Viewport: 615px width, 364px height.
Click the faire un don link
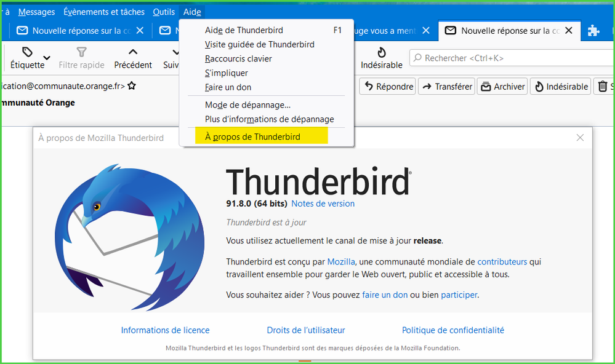[x=385, y=295]
